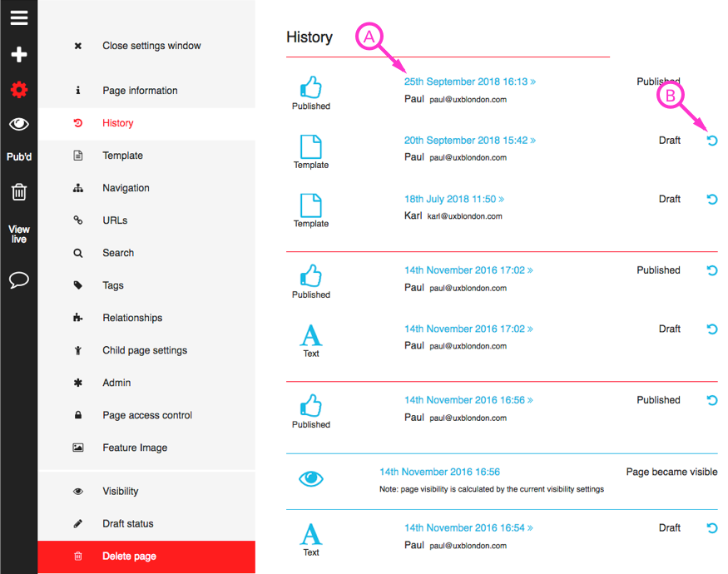Open Page access control settings
Screen dimensions: 728x574
pyautogui.click(x=146, y=415)
